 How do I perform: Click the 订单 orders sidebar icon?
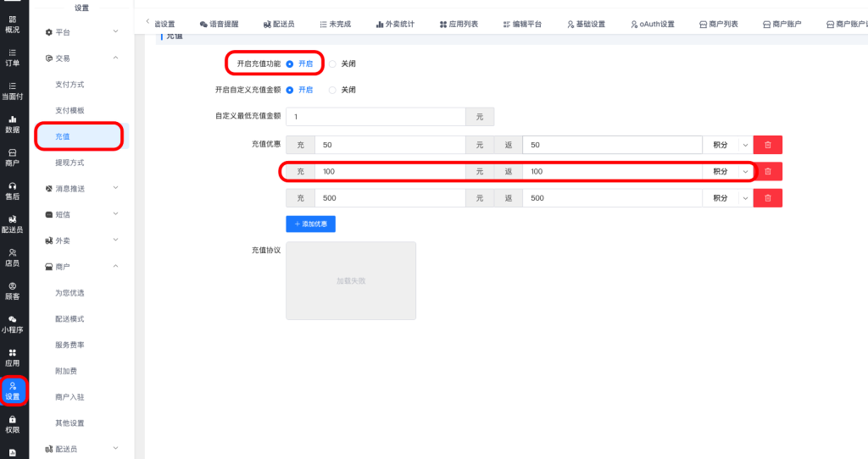[x=13, y=56]
